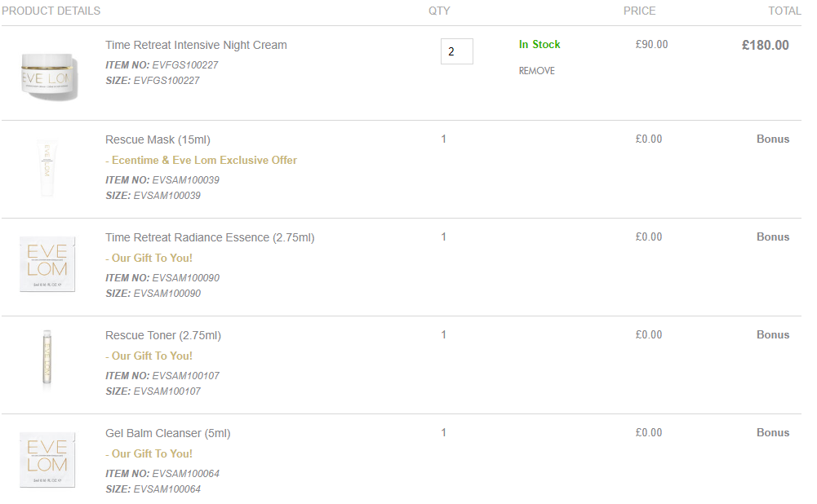This screenshot has height=504, width=817.
Task: Open the Rescue Toner vial image
Action: click(x=47, y=360)
